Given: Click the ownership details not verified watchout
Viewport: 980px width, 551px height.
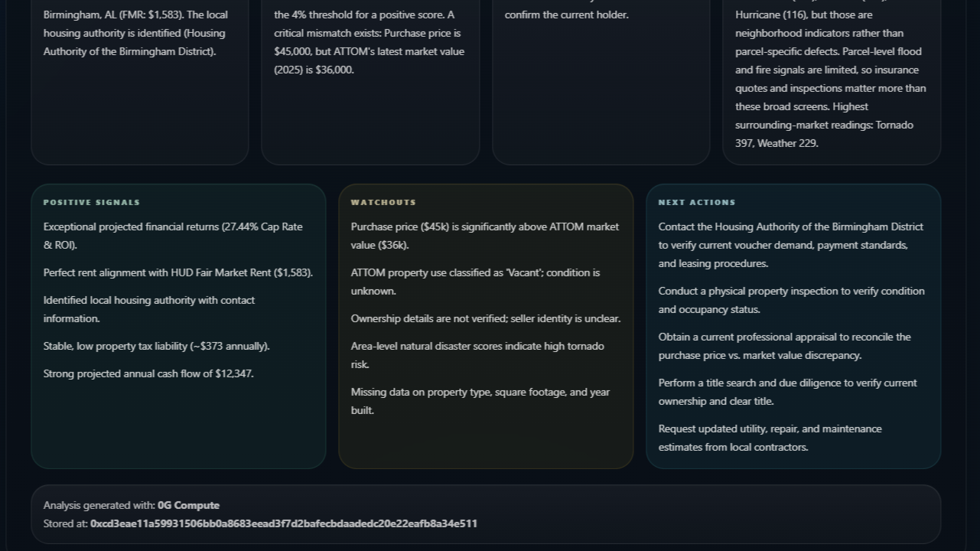Looking at the screenshot, I should pos(486,318).
